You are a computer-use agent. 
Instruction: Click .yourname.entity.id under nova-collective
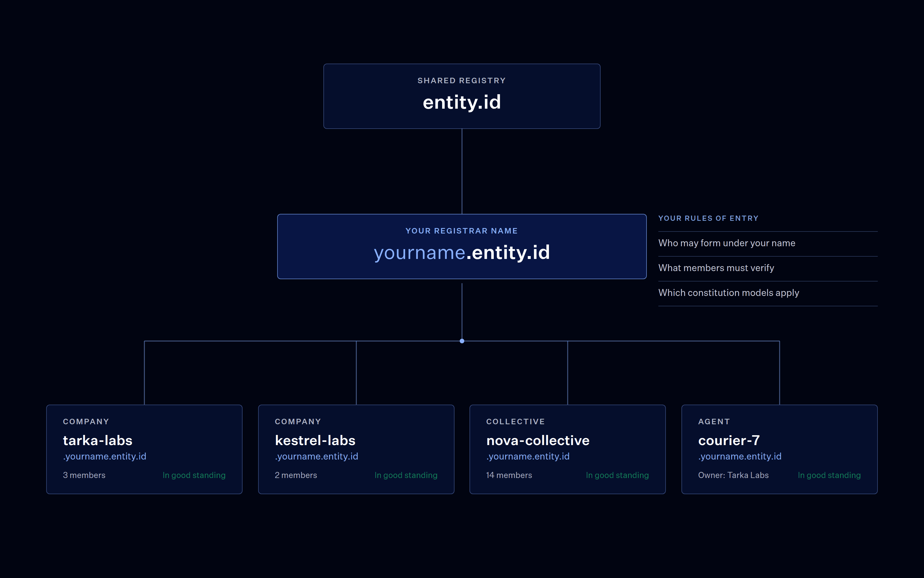point(528,456)
